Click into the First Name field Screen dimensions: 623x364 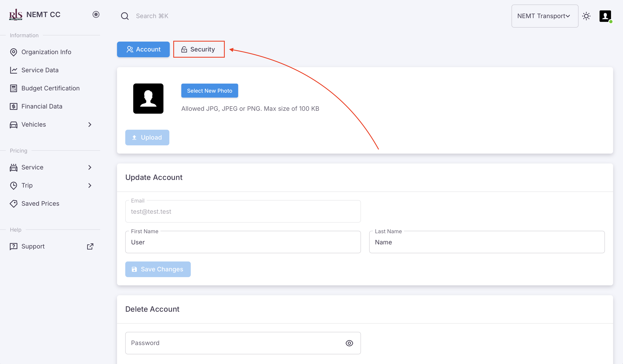coord(243,242)
